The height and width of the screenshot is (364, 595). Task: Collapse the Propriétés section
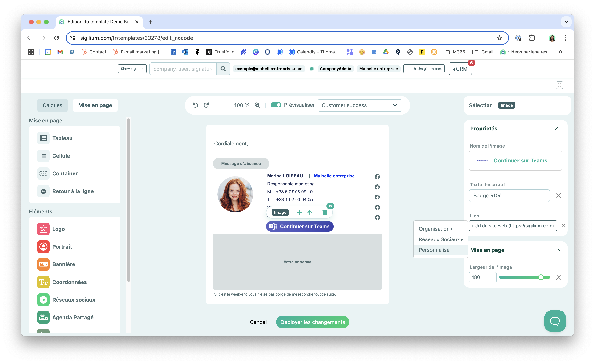[x=558, y=129]
